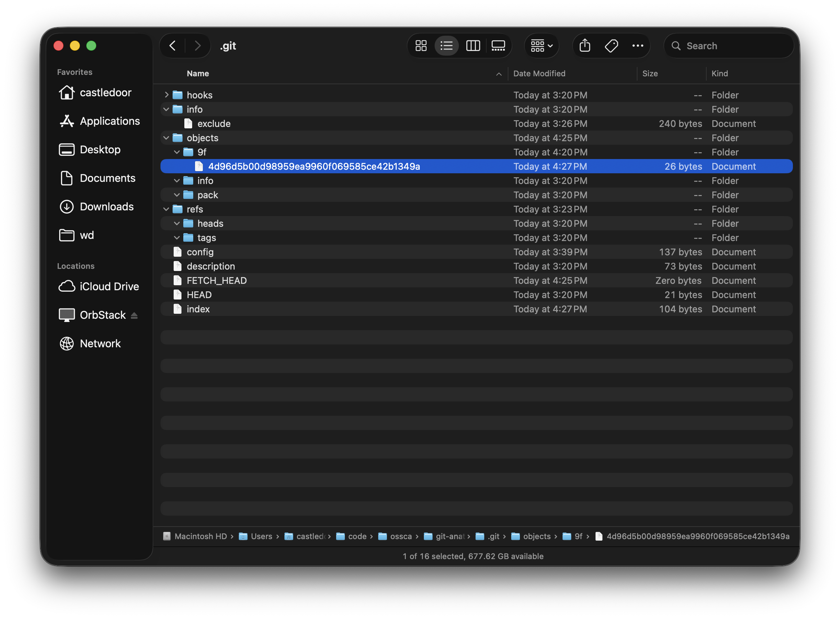Switch to icon view
This screenshot has height=619, width=840.
pos(421,46)
